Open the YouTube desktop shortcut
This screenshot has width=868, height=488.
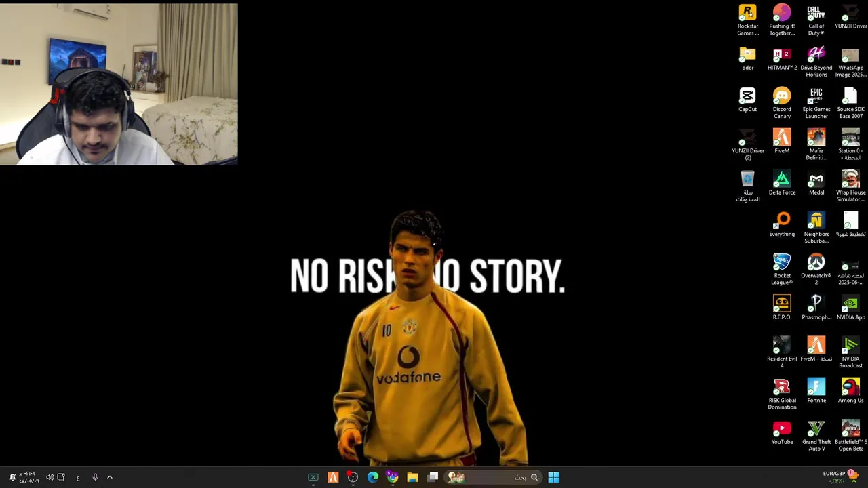click(782, 432)
